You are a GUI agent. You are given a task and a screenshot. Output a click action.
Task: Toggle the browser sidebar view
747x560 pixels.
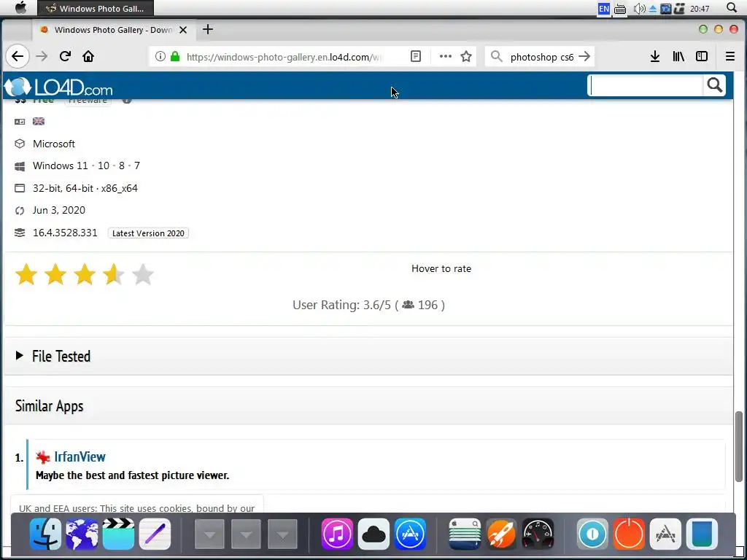tap(701, 57)
